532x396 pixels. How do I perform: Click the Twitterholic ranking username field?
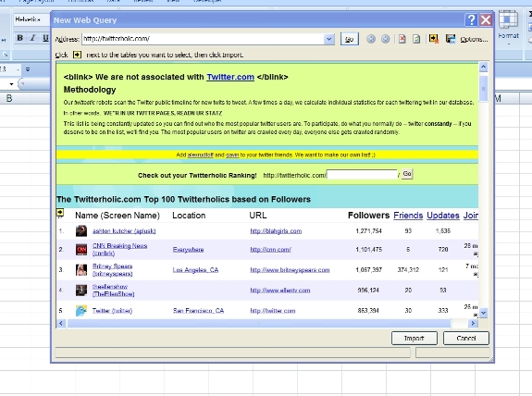tap(362, 175)
